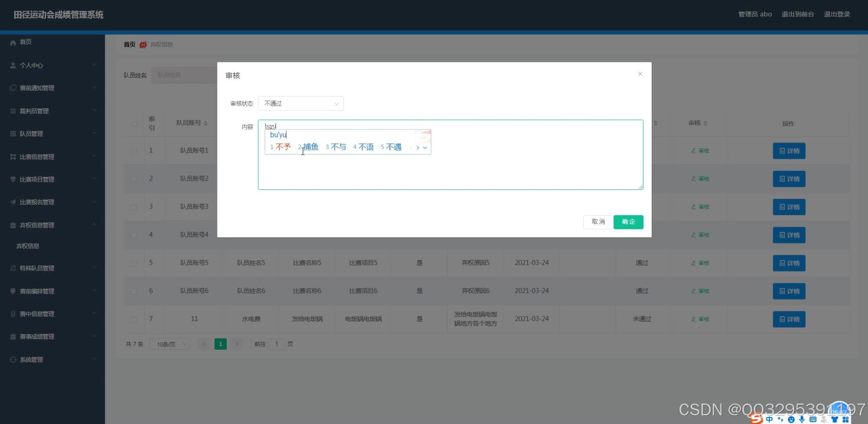The width and height of the screenshot is (868, 424).
Task: Tick checkbox for row 5
Action: [134, 263]
